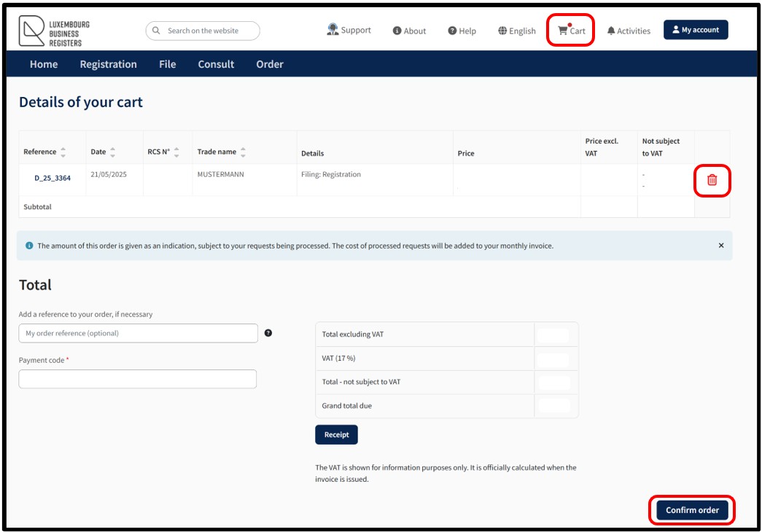Delete cart item with trash icon
Image resolution: width=762 pixels, height=532 pixels.
[712, 180]
